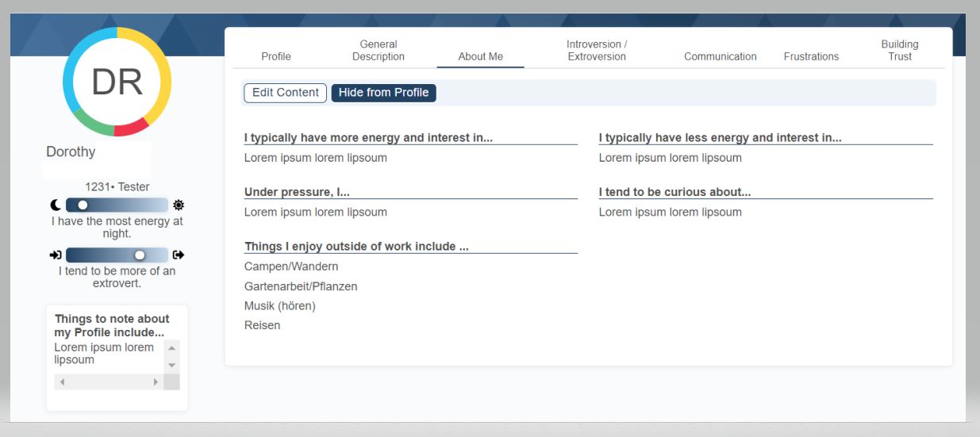This screenshot has width=980, height=437.
Task: Click the DR avatar circle
Action: click(117, 82)
